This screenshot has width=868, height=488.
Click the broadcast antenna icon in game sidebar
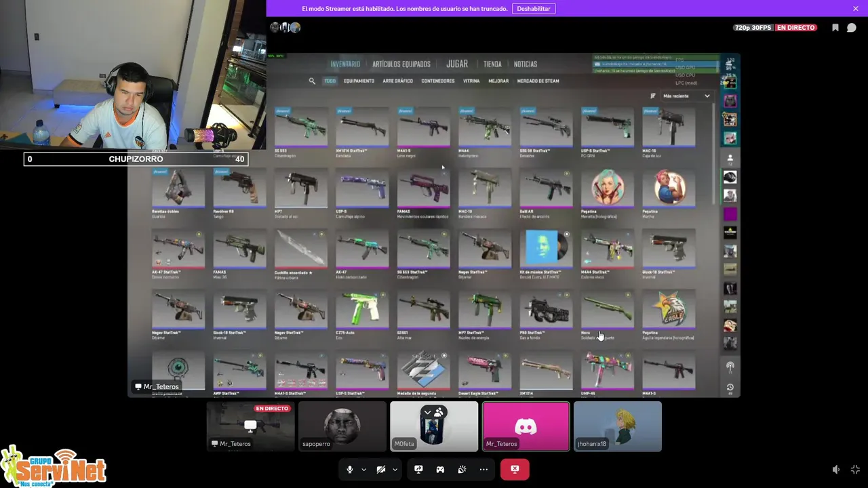point(730,367)
